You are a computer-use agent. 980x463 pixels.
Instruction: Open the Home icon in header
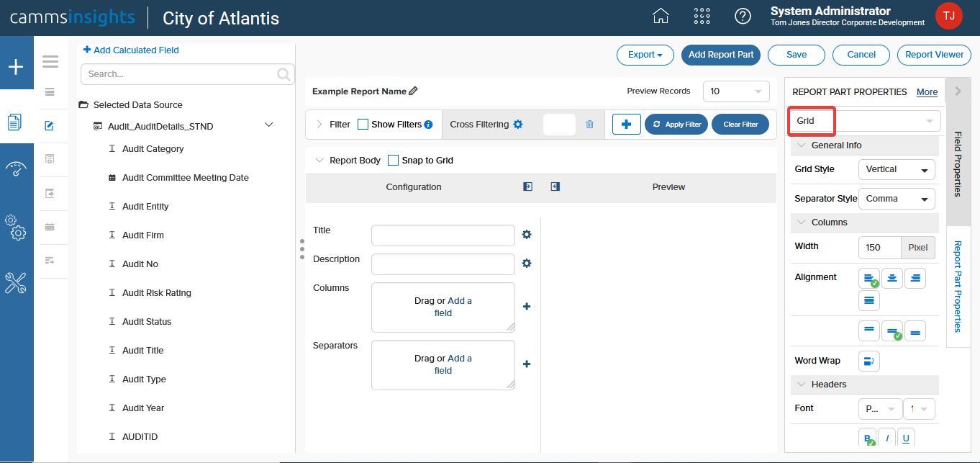click(661, 16)
